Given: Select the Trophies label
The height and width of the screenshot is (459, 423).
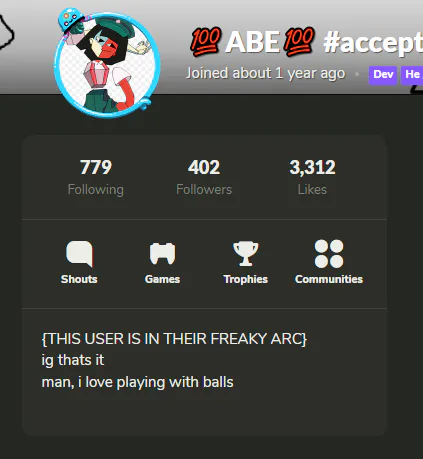Looking at the screenshot, I should (x=246, y=279).
